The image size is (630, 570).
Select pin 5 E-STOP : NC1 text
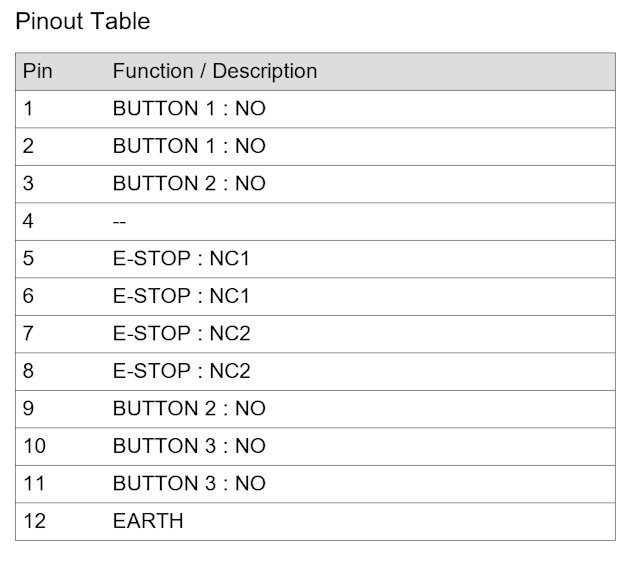click(x=181, y=259)
